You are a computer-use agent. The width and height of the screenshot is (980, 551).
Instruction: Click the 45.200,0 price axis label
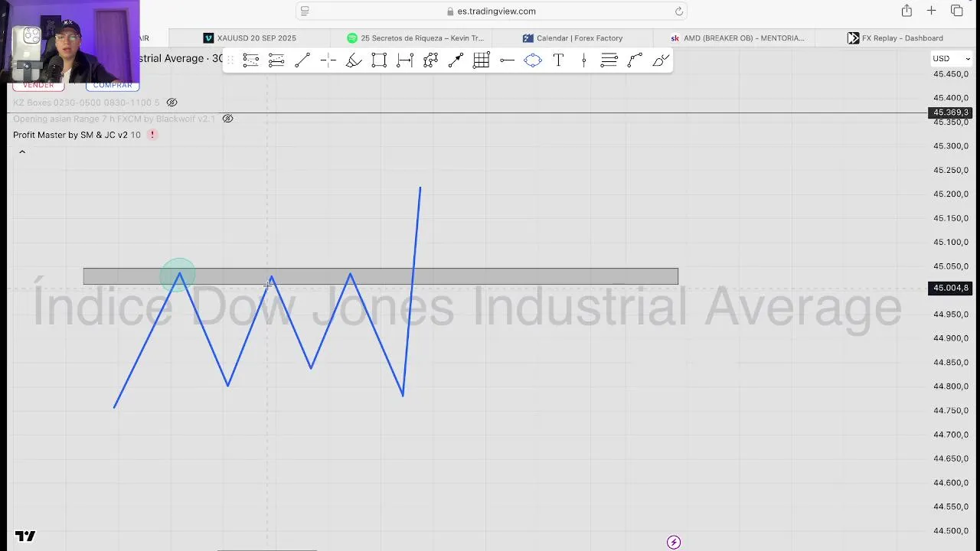[x=951, y=194]
